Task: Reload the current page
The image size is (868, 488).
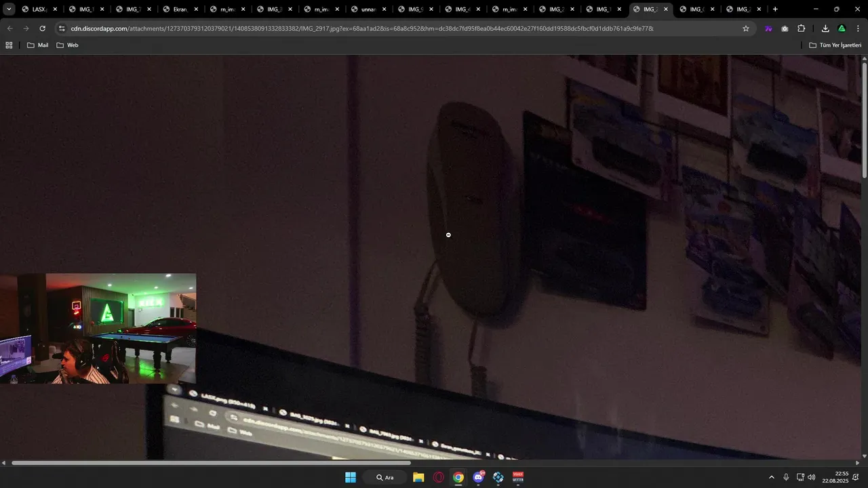Action: click(x=42, y=28)
